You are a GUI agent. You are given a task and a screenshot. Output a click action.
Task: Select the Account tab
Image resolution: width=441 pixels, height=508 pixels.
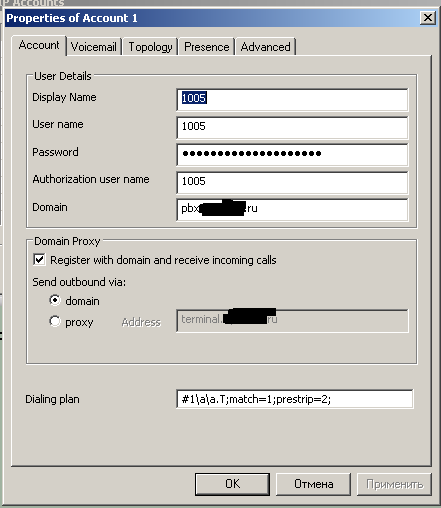pyautogui.click(x=39, y=45)
